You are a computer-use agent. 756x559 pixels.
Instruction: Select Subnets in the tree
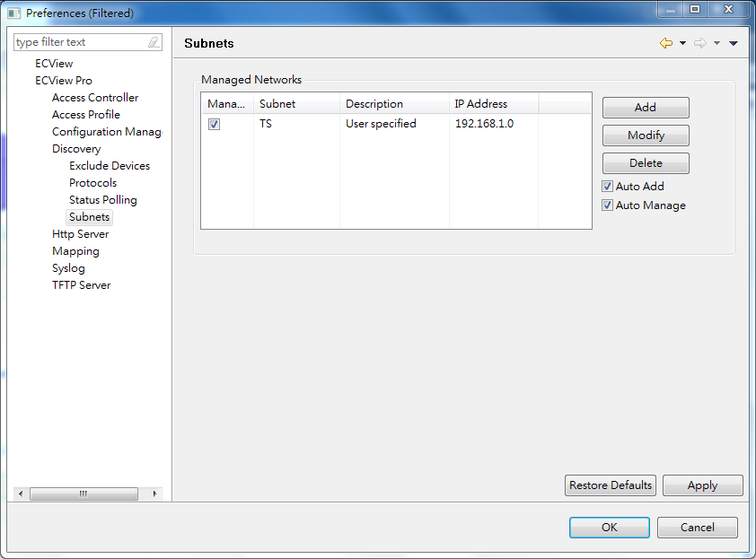click(89, 217)
